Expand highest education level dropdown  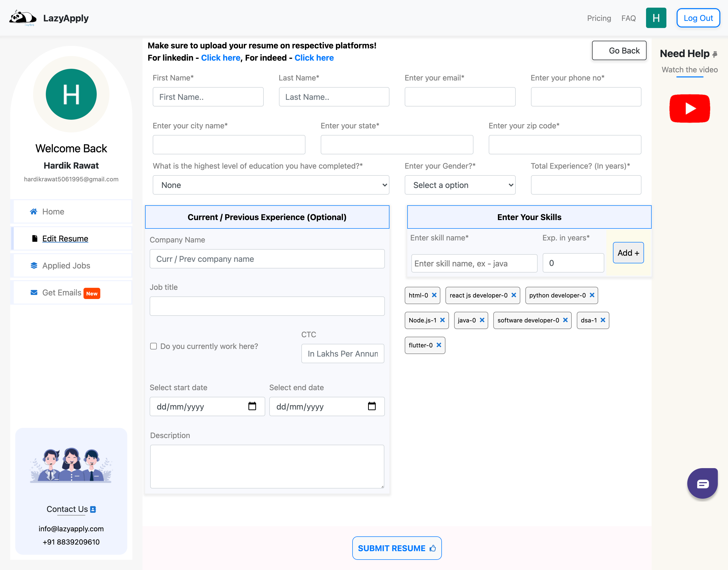coord(271,185)
